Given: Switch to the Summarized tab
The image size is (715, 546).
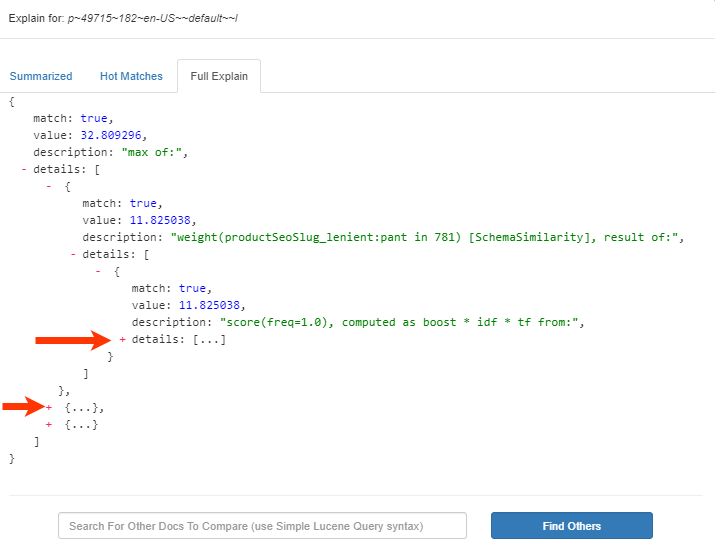Looking at the screenshot, I should coord(41,76).
